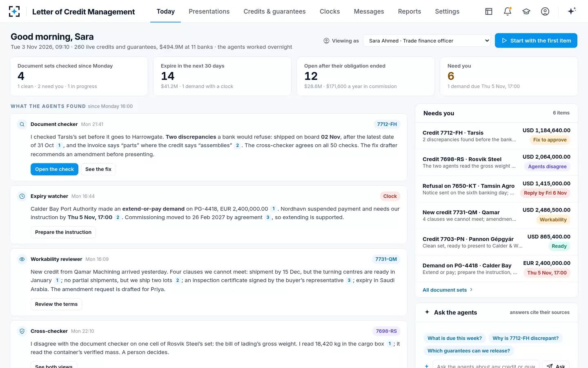Viewport: 588px width, 368px height.
Task: Follow the All document sets link
Action: click(448, 290)
